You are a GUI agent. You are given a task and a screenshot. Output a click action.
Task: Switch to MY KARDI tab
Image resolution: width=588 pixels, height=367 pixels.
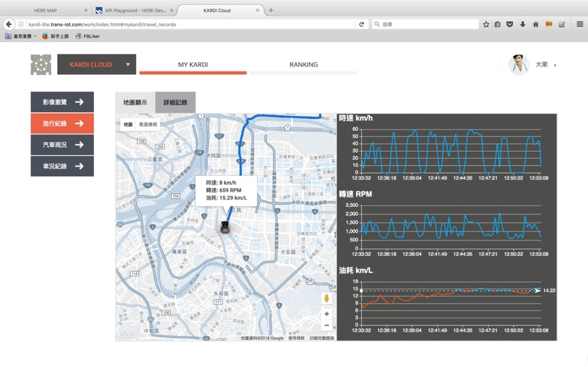[193, 65]
